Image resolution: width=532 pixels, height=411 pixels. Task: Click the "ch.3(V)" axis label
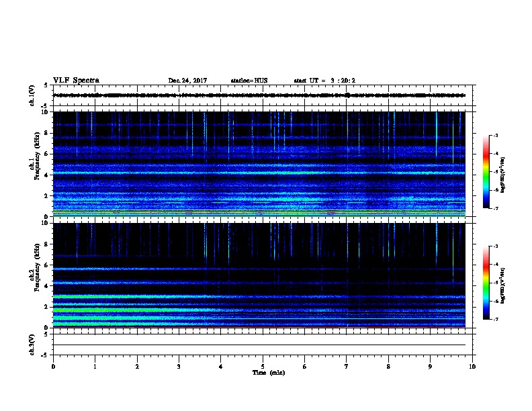[x=32, y=345]
